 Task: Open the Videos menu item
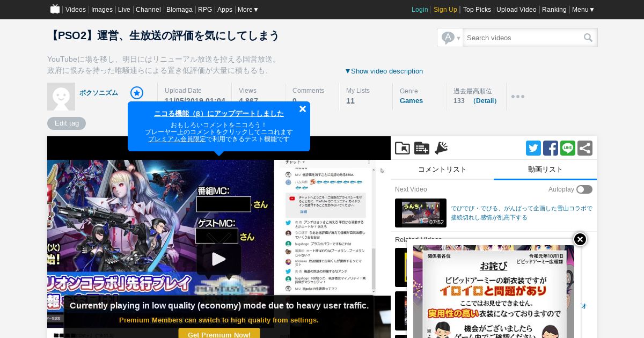click(76, 10)
